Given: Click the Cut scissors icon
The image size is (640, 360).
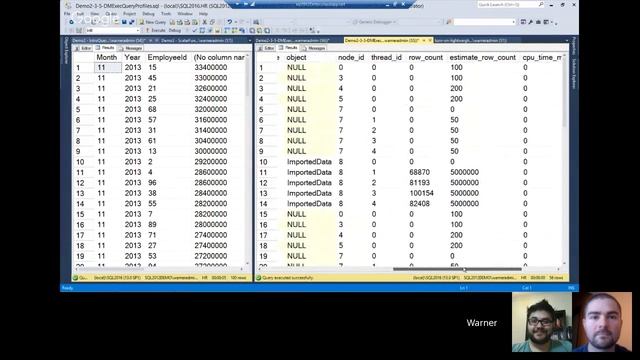Looking at the screenshot, I should click(204, 22).
